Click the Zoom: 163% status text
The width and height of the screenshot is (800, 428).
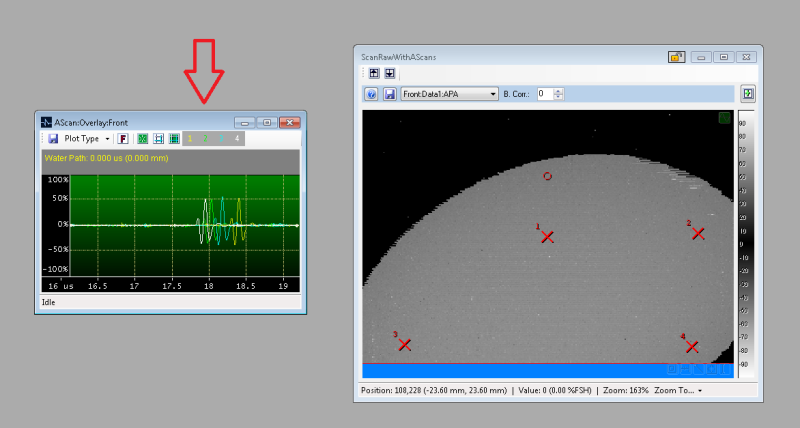(626, 390)
